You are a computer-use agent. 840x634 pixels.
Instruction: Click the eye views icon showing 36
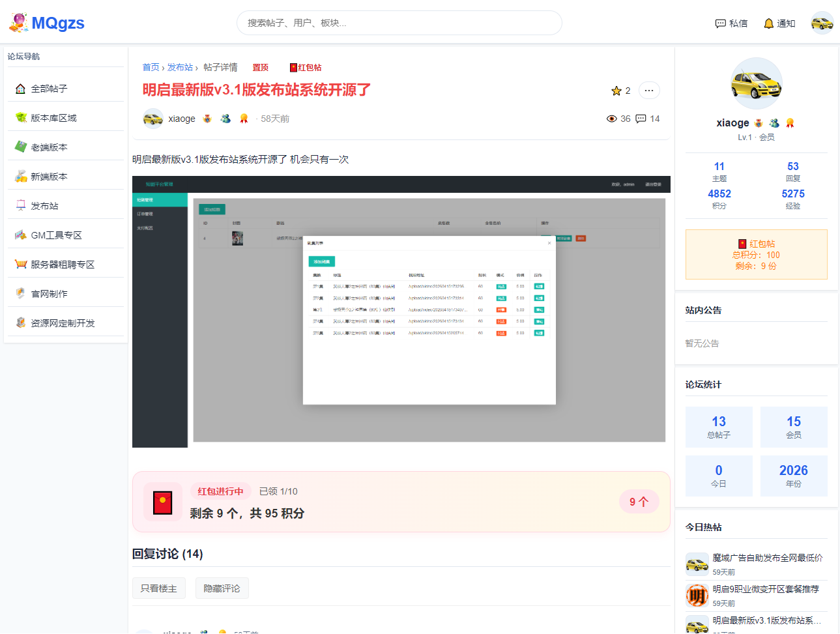pos(611,119)
